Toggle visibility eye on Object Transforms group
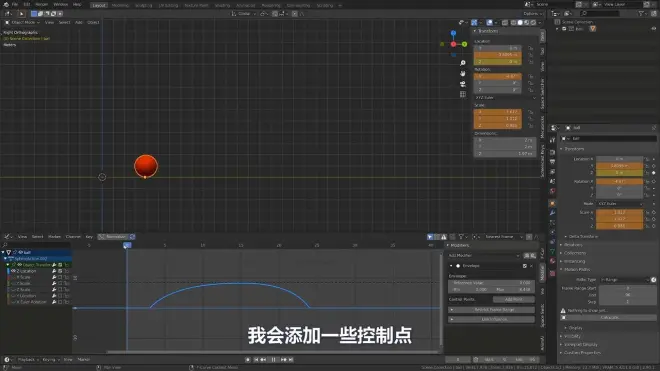Screen dimensions: 660x371 [19, 265]
